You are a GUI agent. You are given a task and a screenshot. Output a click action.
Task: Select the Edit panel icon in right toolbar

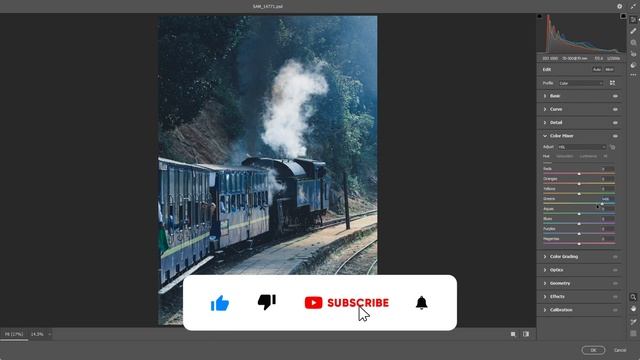[x=633, y=20]
